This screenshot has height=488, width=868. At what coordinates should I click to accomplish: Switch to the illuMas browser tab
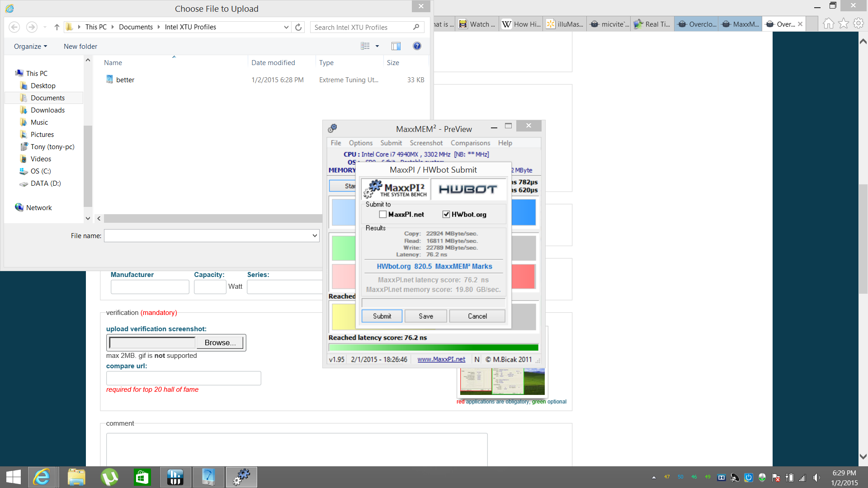tap(565, 24)
